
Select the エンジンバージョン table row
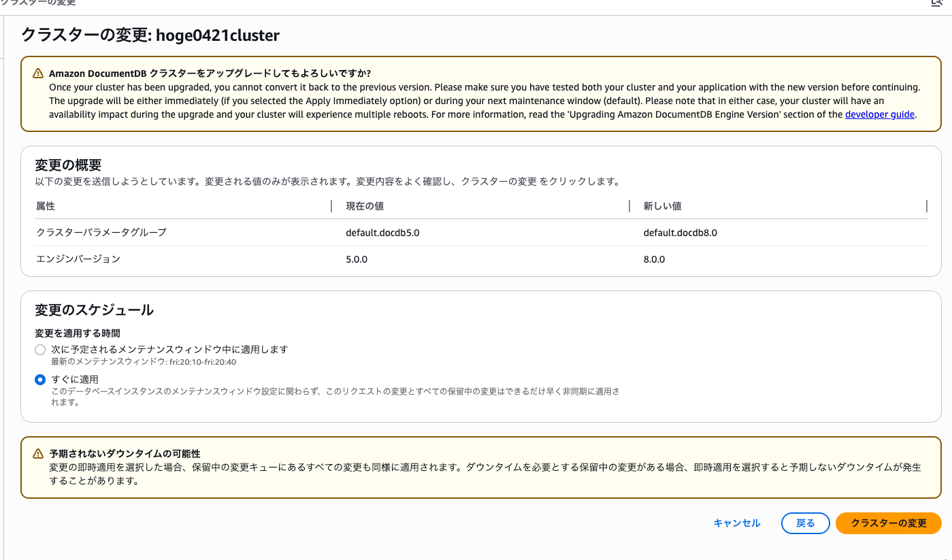point(204,259)
